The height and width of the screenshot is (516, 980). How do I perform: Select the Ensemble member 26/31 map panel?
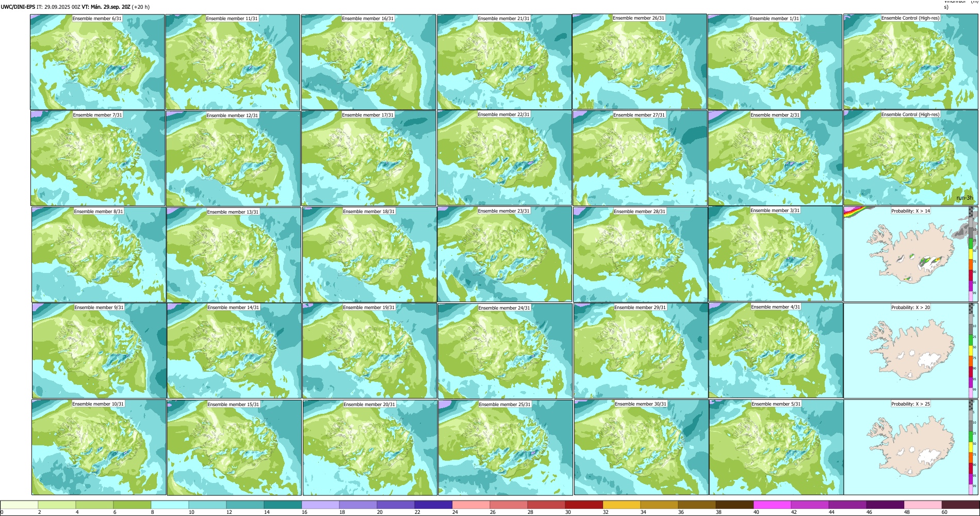tap(640, 61)
